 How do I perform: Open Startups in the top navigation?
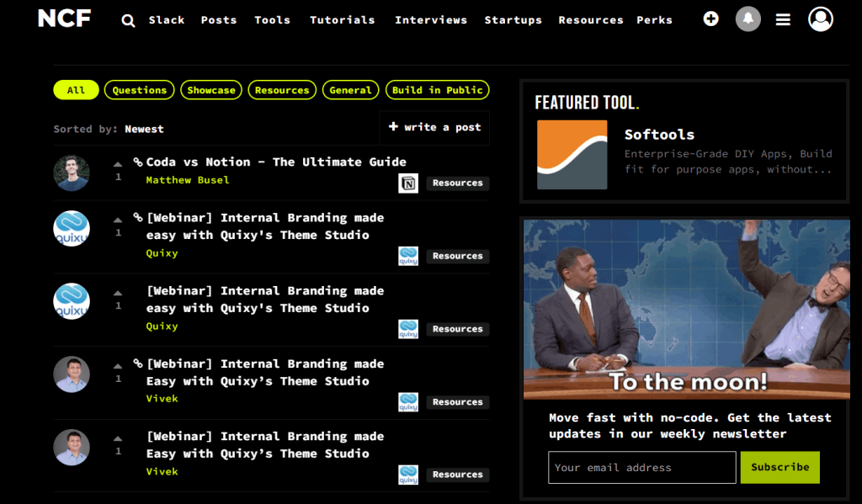[513, 20]
